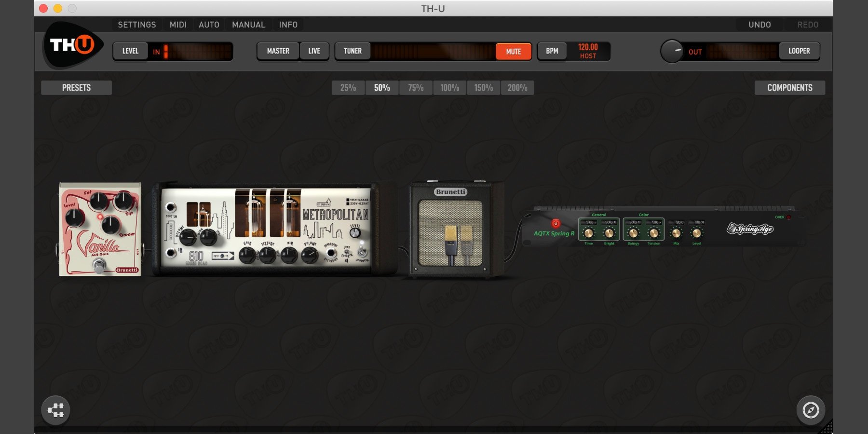Open the MIDI menu
Viewport: 868px width, 434px height.
[178, 25]
